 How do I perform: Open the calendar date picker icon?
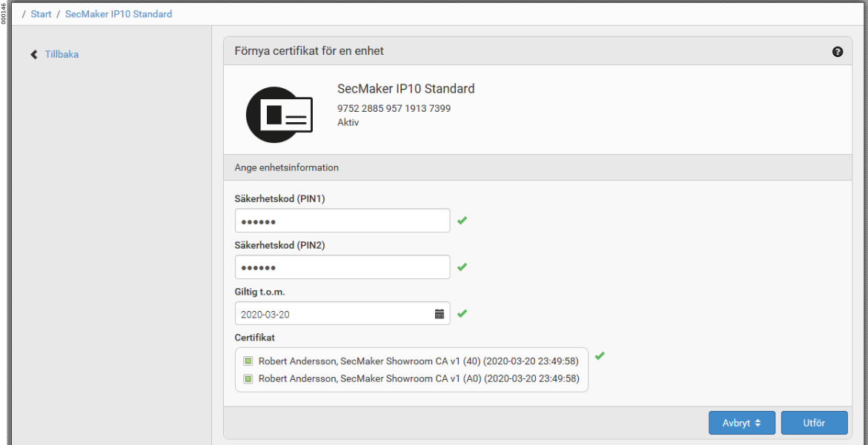[x=440, y=314]
